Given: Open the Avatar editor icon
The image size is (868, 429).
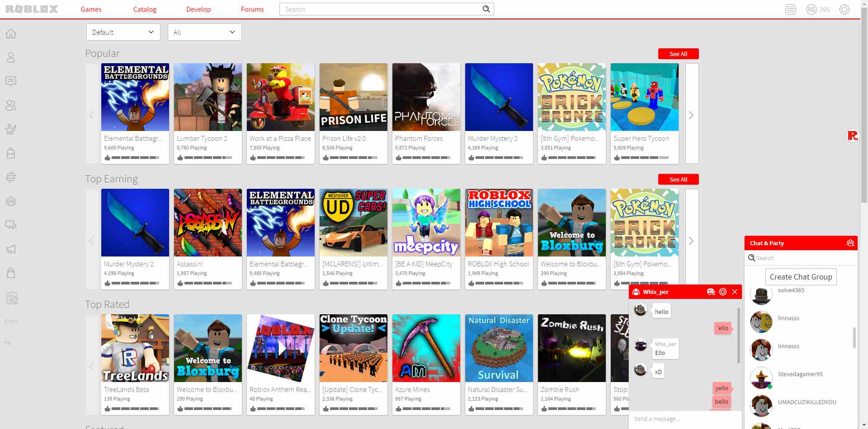Looking at the screenshot, I should tap(10, 129).
